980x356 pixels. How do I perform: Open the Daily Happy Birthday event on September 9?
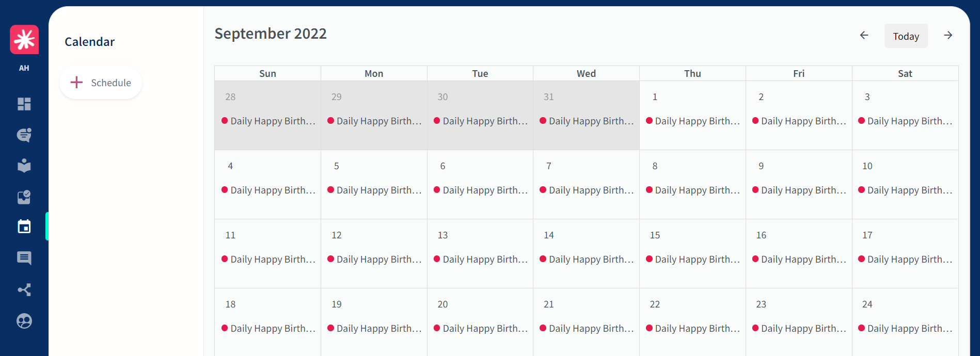tap(799, 190)
